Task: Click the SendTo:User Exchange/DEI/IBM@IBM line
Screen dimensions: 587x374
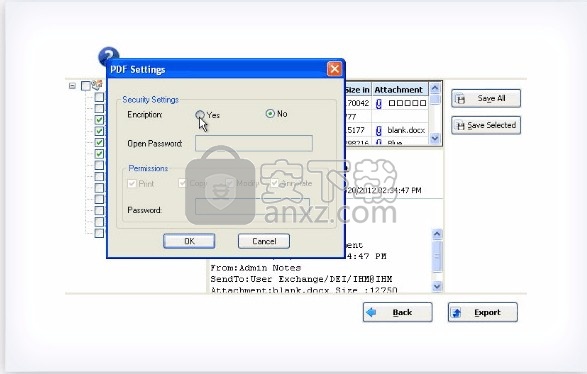Action: click(301, 279)
